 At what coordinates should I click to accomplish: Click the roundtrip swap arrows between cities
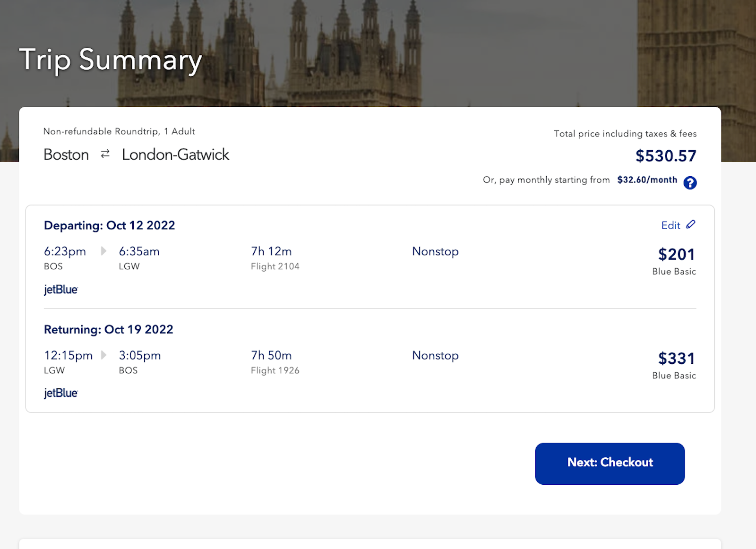(104, 154)
